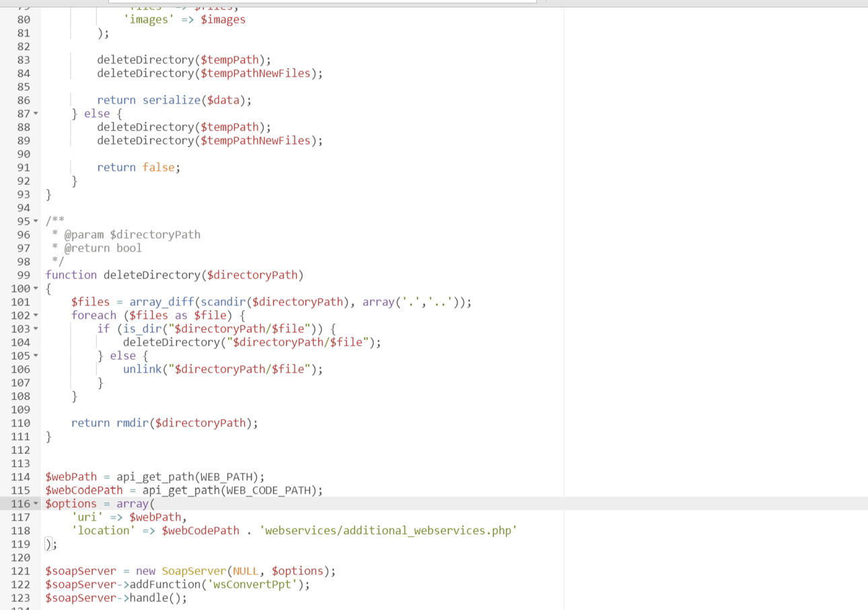This screenshot has height=610, width=868.
Task: Click the '$soapServer->handle();' line
Action: (116, 598)
